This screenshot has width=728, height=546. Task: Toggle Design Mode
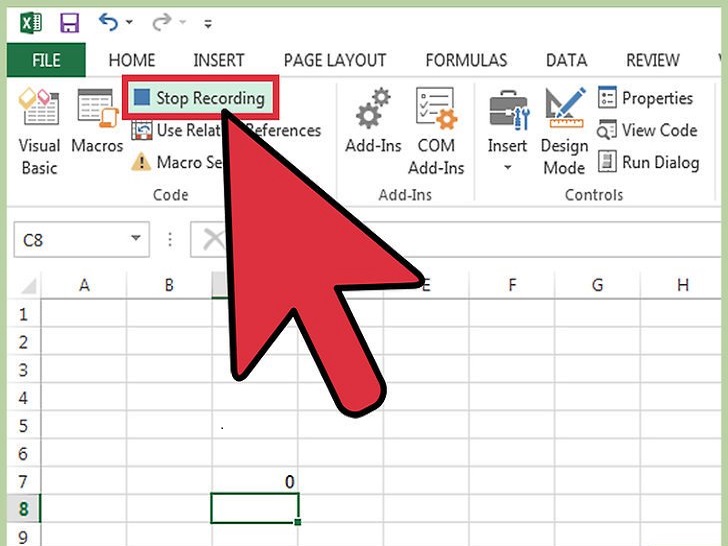tap(564, 132)
